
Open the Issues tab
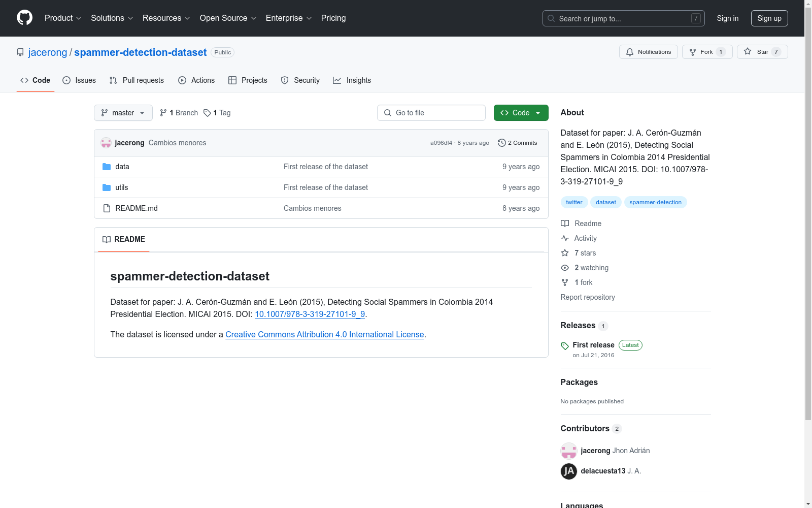coord(79,80)
